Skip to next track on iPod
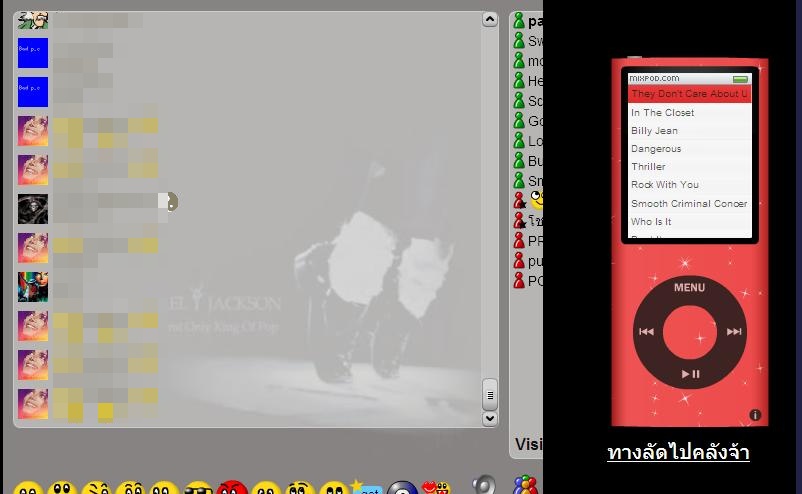 point(734,331)
